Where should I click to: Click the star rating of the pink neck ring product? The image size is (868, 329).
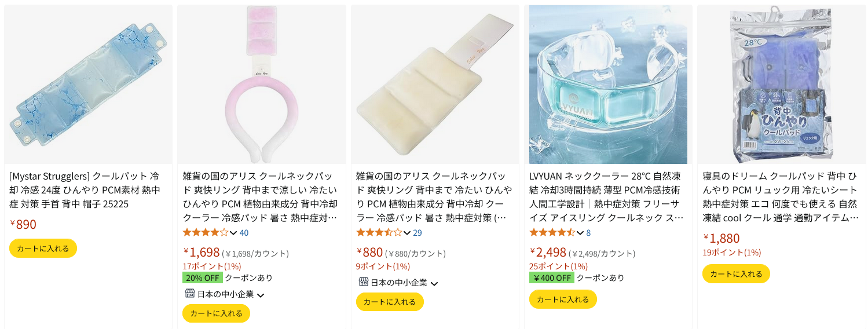(206, 233)
